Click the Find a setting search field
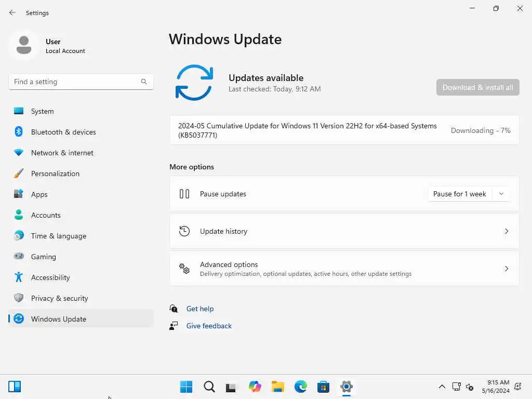The height and width of the screenshot is (399, 532). tap(81, 82)
